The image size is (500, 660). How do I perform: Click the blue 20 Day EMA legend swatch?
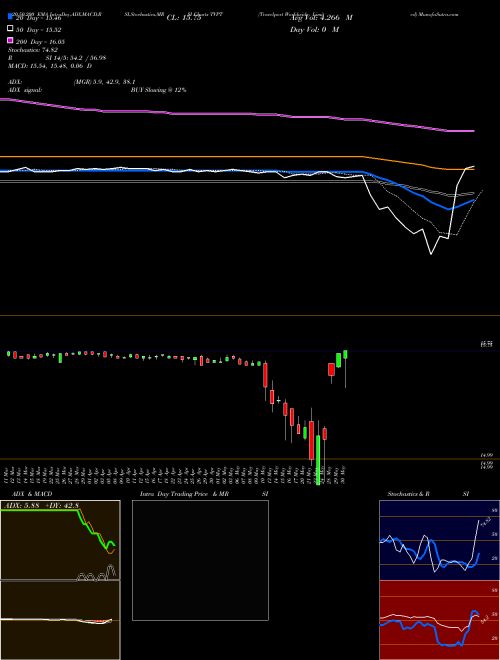pyautogui.click(x=10, y=17)
